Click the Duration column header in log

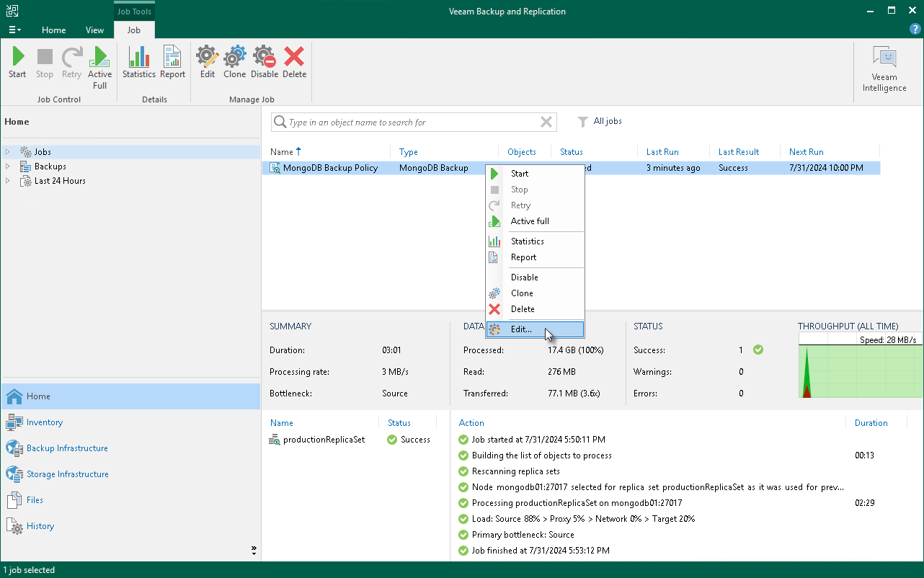pyautogui.click(x=871, y=423)
